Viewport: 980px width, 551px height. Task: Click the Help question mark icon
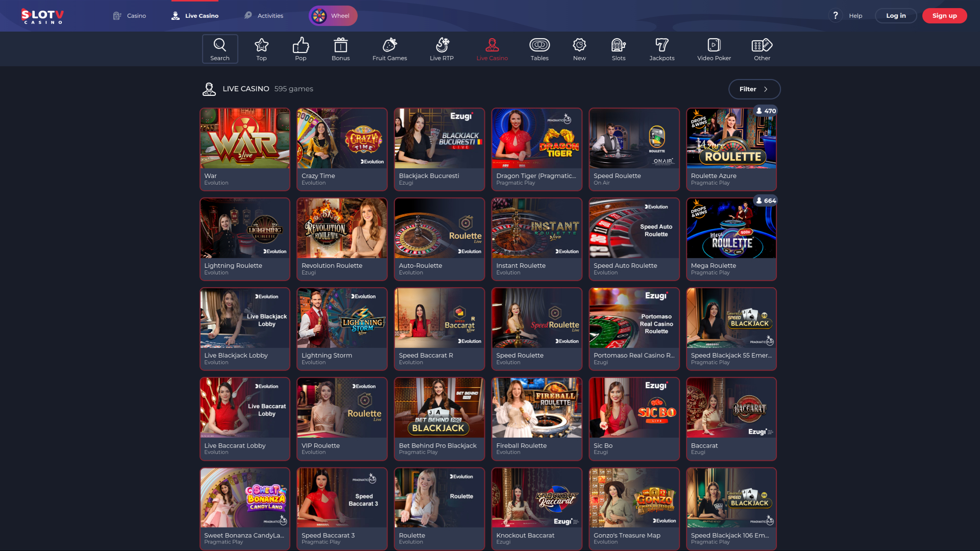coord(836,16)
